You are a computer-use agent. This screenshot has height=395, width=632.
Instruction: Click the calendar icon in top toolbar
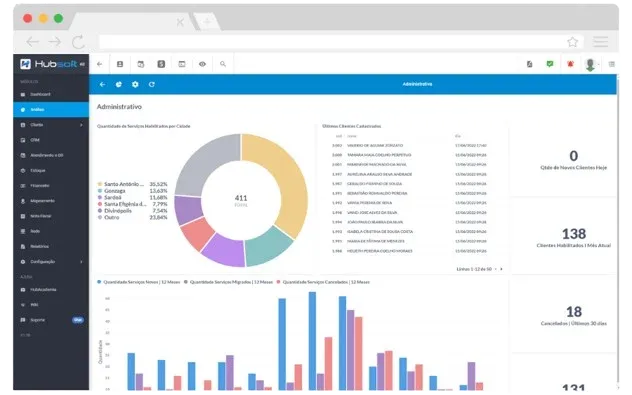141,64
